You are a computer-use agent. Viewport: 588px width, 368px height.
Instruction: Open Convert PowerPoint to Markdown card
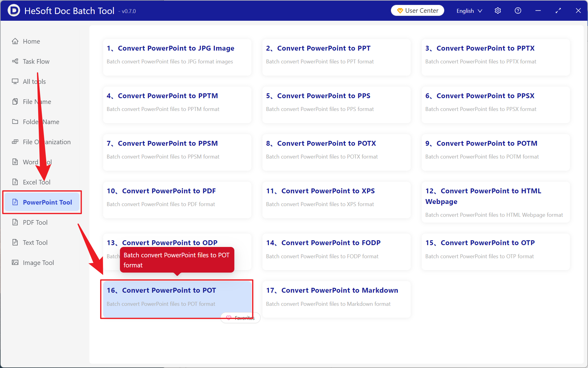pos(336,299)
